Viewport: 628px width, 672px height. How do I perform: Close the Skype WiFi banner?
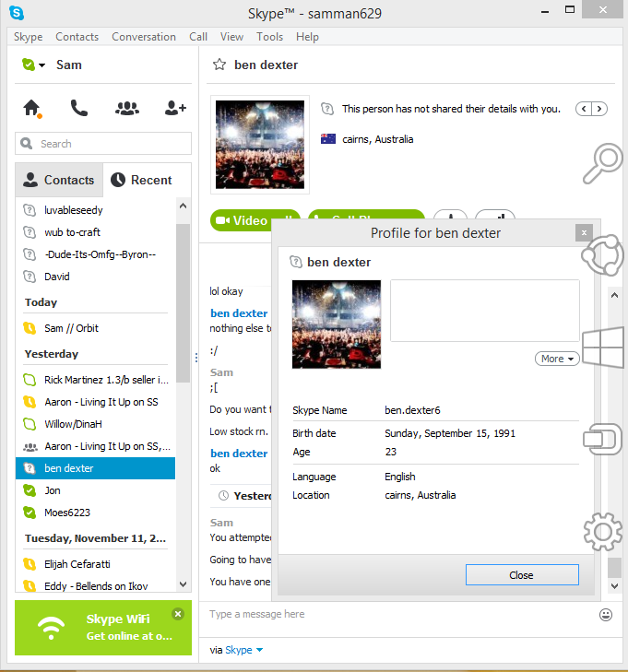(x=178, y=614)
